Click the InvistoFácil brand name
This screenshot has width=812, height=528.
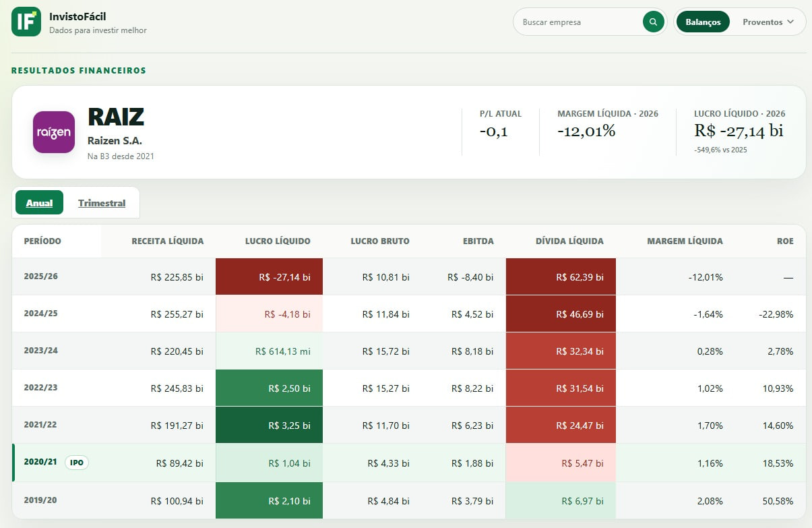tap(77, 16)
